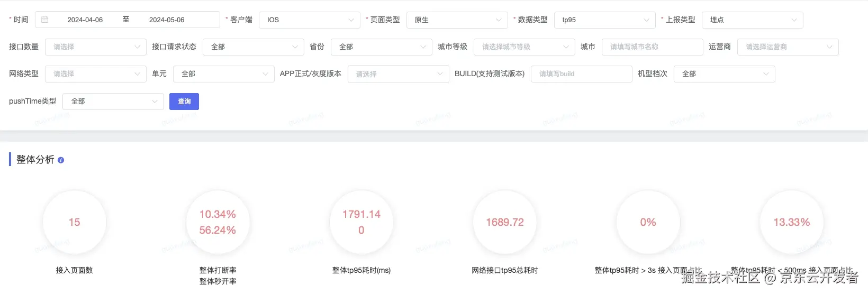Viewport: 868px width, 294px height.
Task: Expand the 接口数量 dropdown
Action: coord(96,47)
